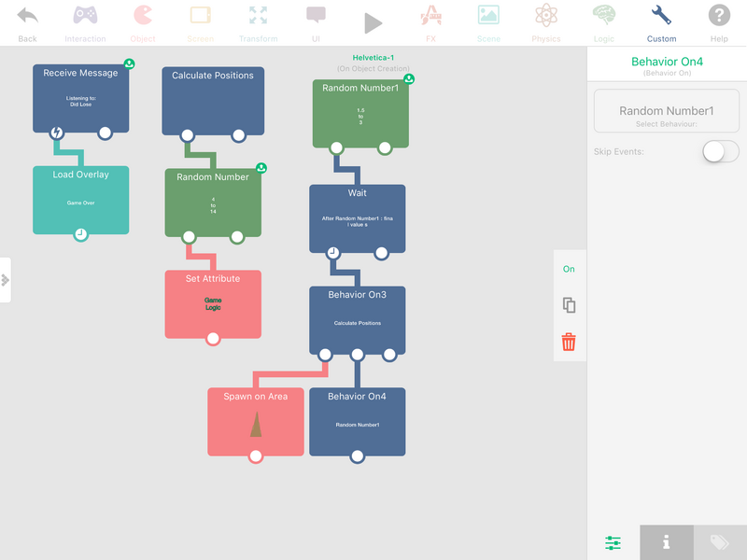Click the clock connector on Wait node
This screenshot has width=747, height=560.
(333, 253)
